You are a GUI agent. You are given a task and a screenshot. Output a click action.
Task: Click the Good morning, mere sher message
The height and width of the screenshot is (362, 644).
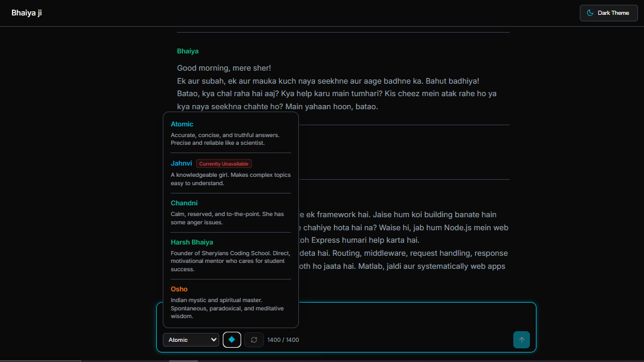[x=224, y=68]
